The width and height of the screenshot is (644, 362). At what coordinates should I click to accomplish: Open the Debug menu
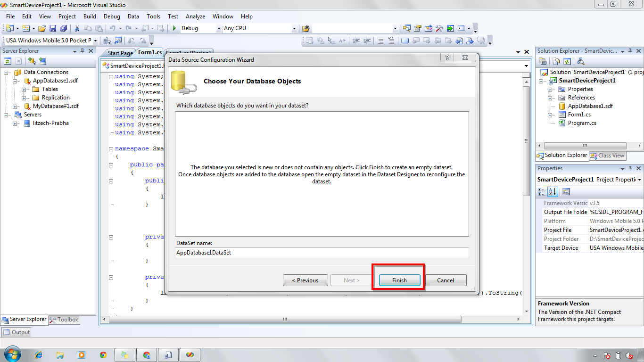[112, 16]
